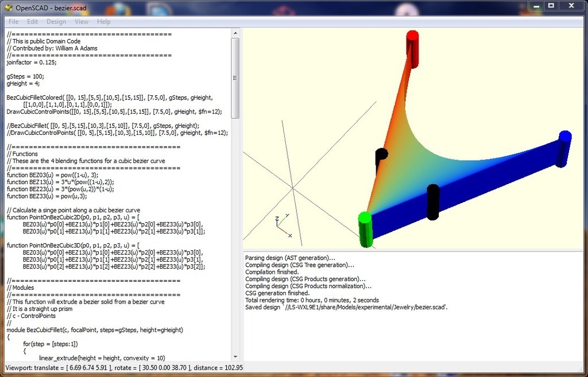Click the 'function PointOnBezCubic2D' line
Screen dimensions: 588x377
point(73,217)
